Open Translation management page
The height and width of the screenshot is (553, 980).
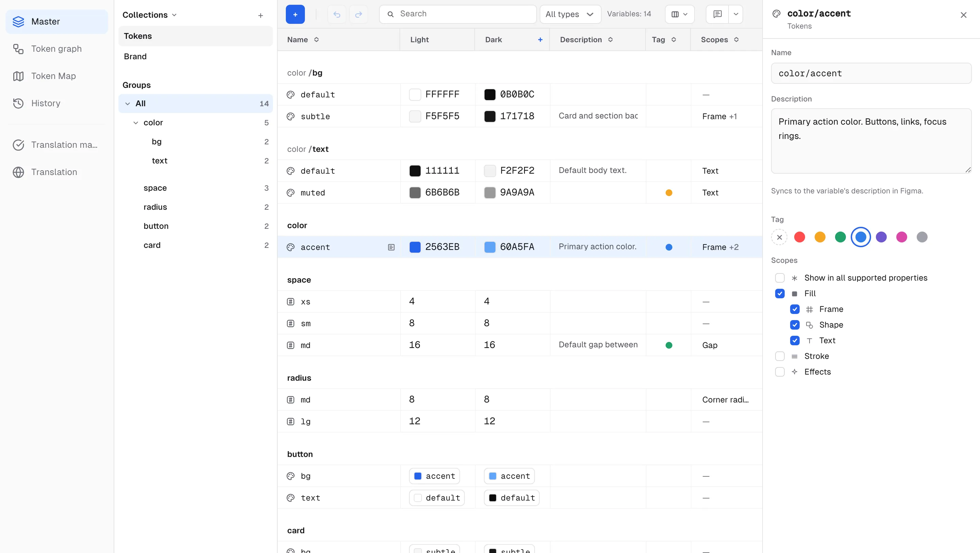56,145
